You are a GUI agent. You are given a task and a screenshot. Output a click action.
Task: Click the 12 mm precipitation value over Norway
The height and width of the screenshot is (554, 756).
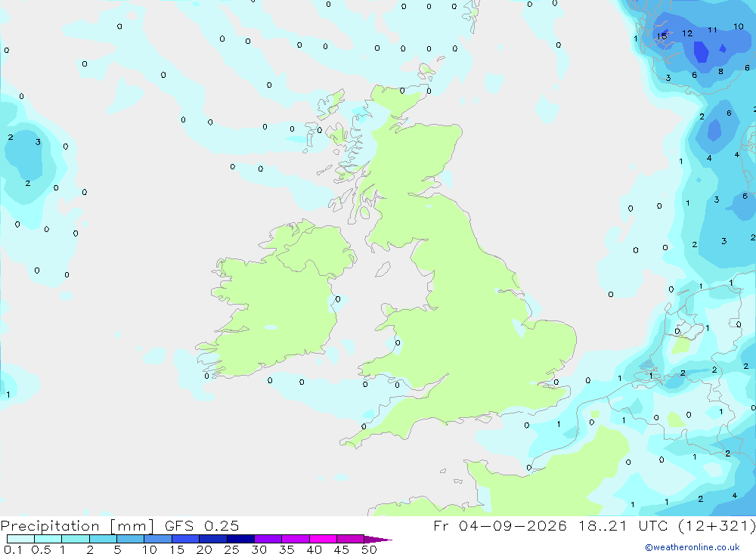pyautogui.click(x=687, y=33)
